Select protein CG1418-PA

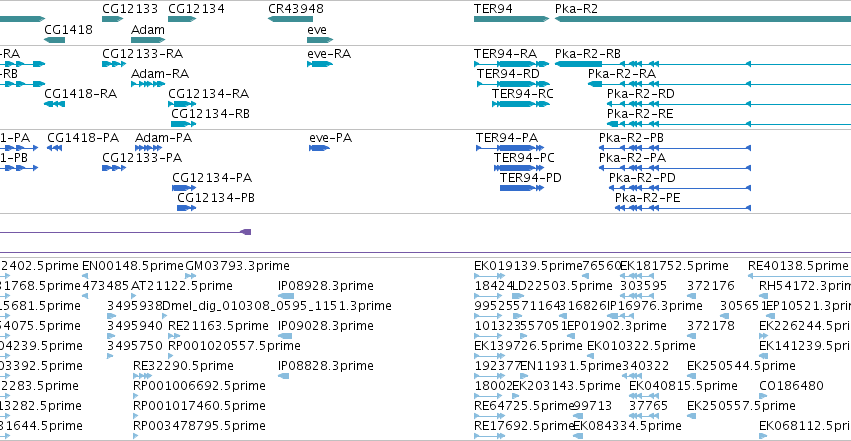54,148
